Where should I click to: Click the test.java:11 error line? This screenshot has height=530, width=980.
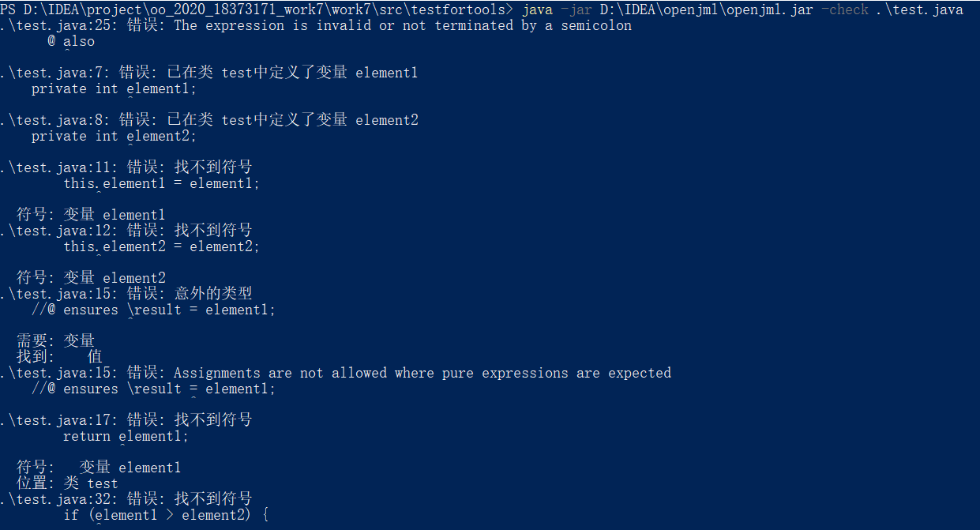[x=126, y=167]
